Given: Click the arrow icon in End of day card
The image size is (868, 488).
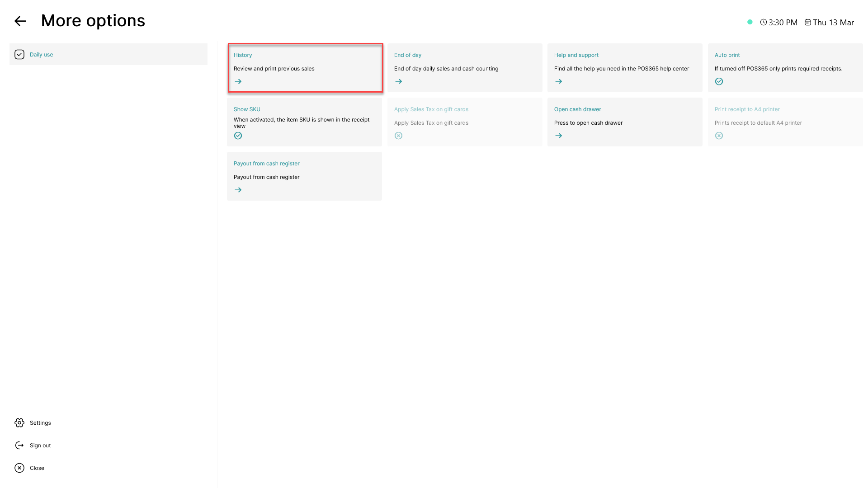Looking at the screenshot, I should [398, 81].
